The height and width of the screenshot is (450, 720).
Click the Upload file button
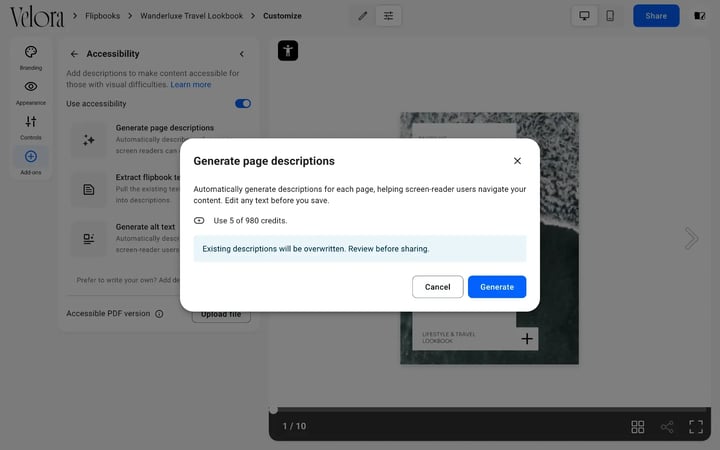pyautogui.click(x=221, y=314)
